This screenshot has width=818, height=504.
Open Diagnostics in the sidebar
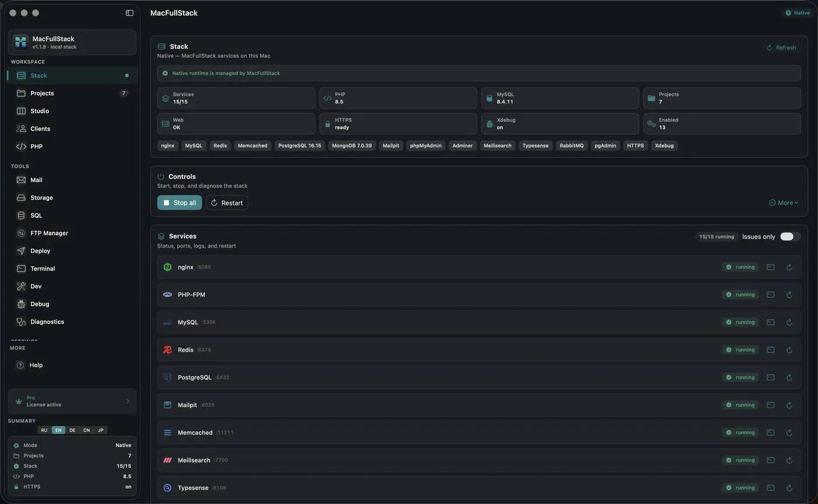pos(72,322)
